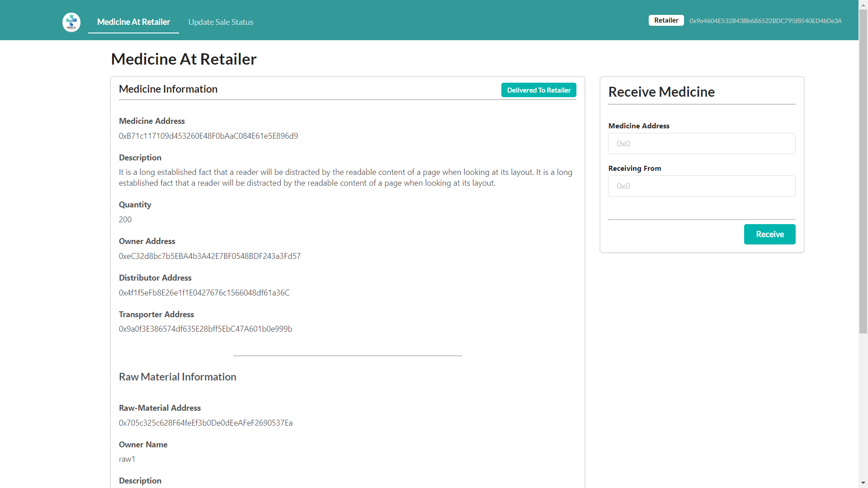Screen dimensions: 868x488
Task: Click the Delivered To Retailer status badge
Action: 538,90
